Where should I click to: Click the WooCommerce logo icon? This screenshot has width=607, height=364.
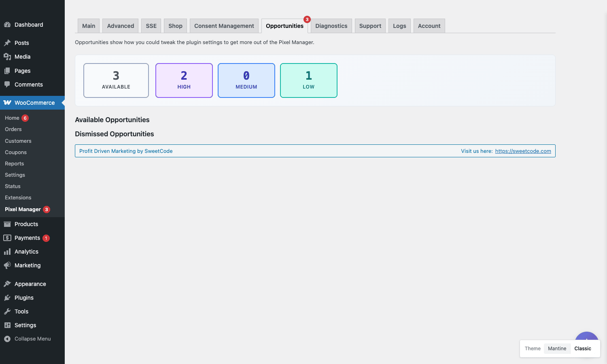tap(7, 103)
